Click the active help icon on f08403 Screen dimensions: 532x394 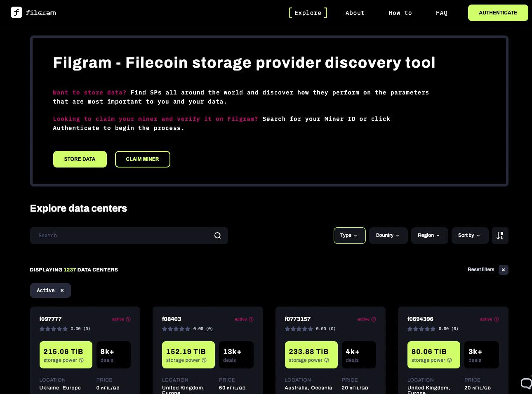pyautogui.click(x=251, y=319)
